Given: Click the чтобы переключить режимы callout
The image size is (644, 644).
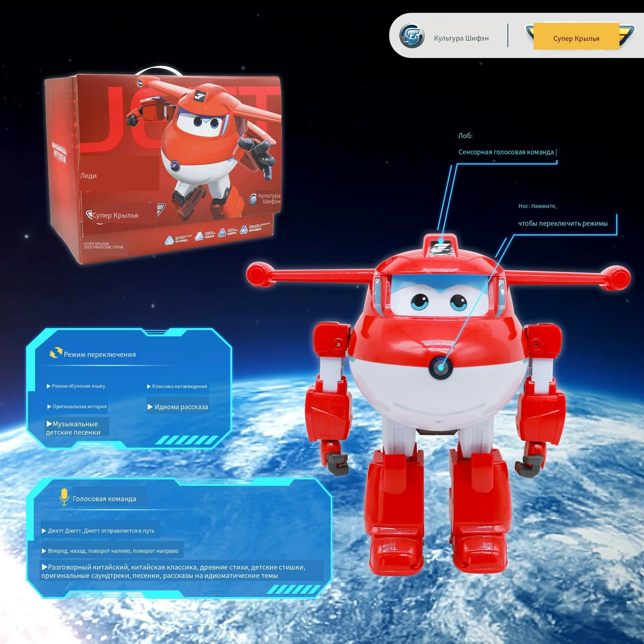Looking at the screenshot, I should click(x=563, y=224).
